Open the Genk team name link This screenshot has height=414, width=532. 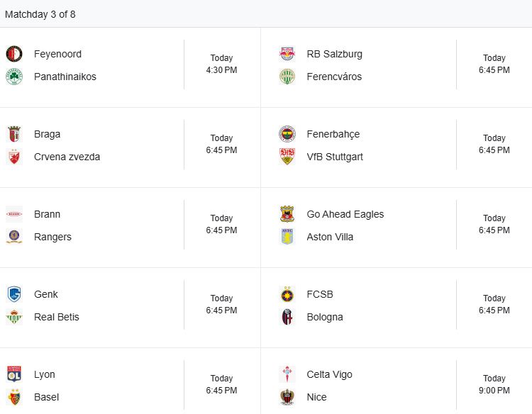(46, 294)
